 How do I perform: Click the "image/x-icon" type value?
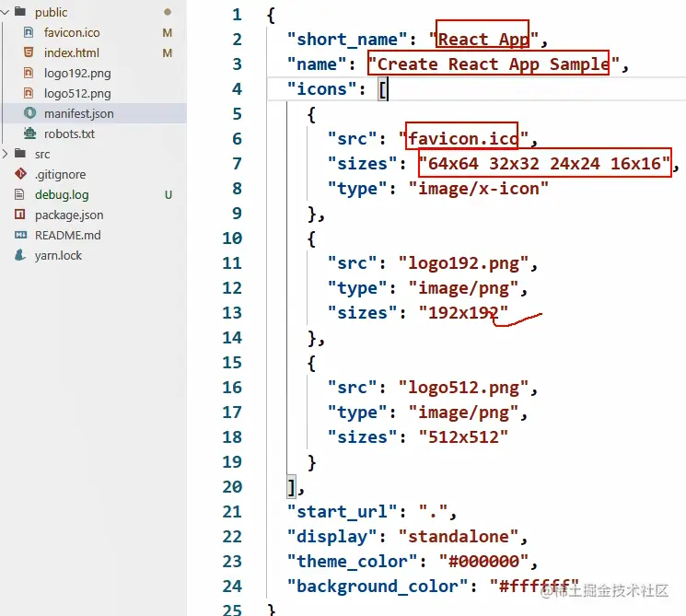pyautogui.click(x=478, y=189)
